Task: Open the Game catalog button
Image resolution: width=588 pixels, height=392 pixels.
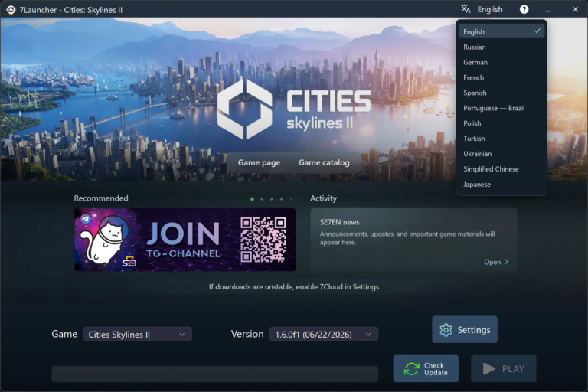Action: (x=324, y=162)
